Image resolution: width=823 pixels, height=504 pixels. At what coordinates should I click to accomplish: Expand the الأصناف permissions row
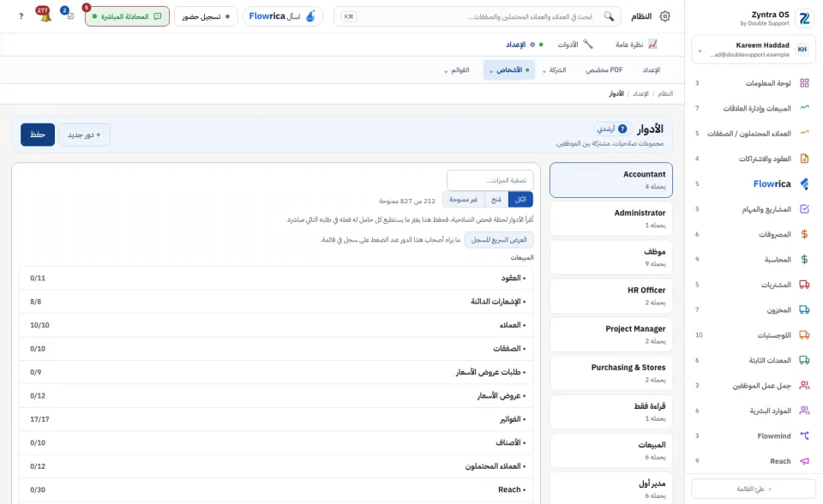click(x=276, y=442)
